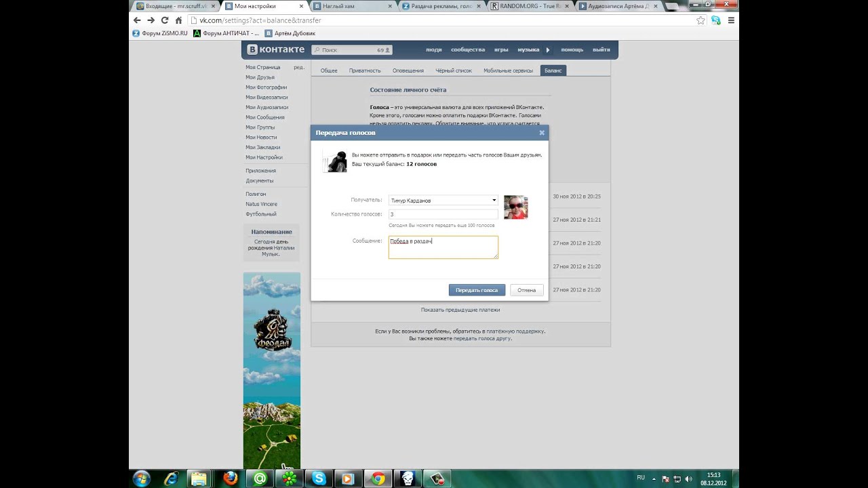Open the Chrome menu hamburger icon
The height and width of the screenshot is (488, 868).
731,20
